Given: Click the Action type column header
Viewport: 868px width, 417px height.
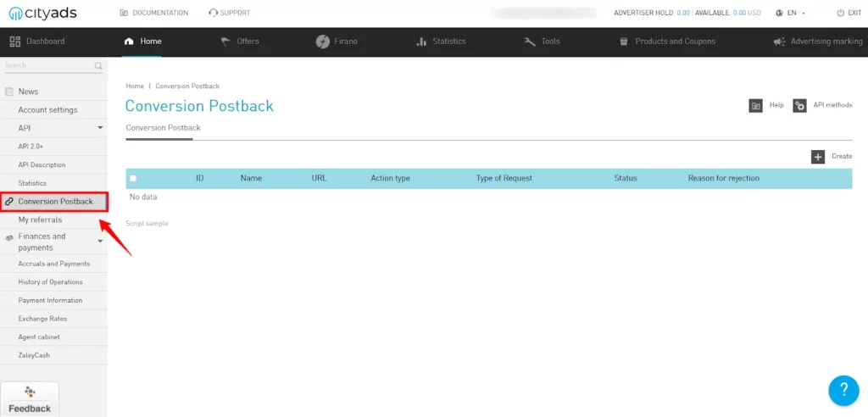Looking at the screenshot, I should 390,178.
